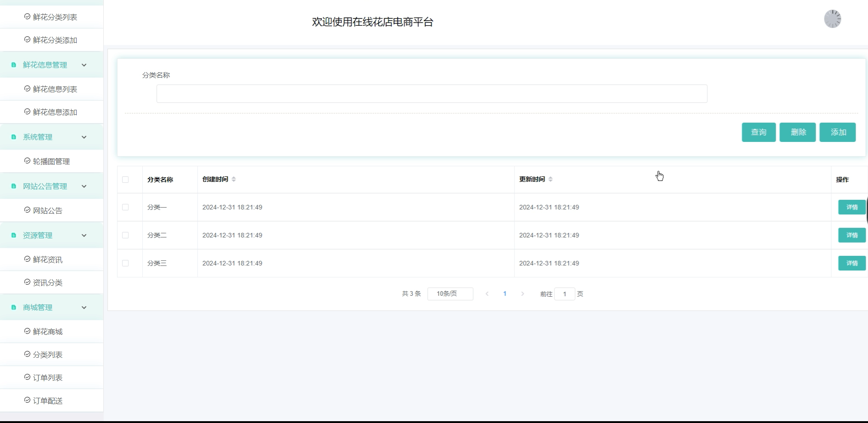The image size is (868, 423).
Task: Click the 查询 search button
Action: (759, 132)
